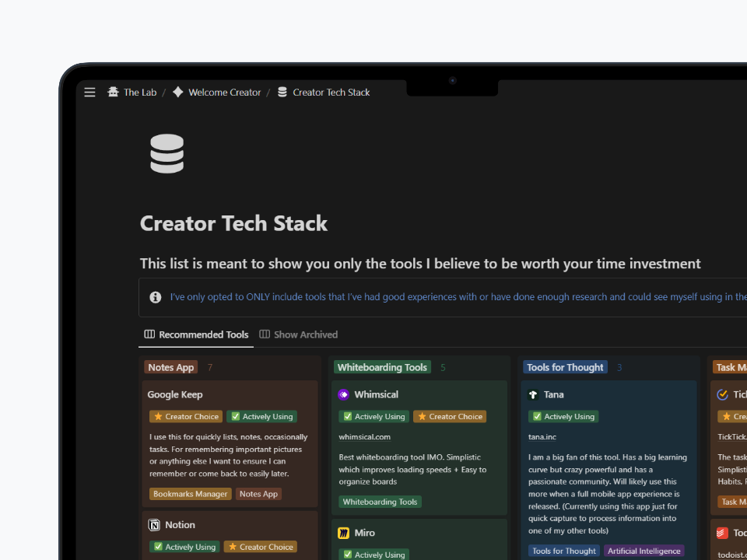Click the Creator Tech Stack breadcrumb database icon
Screen dimensions: 747x560
pyautogui.click(x=282, y=93)
